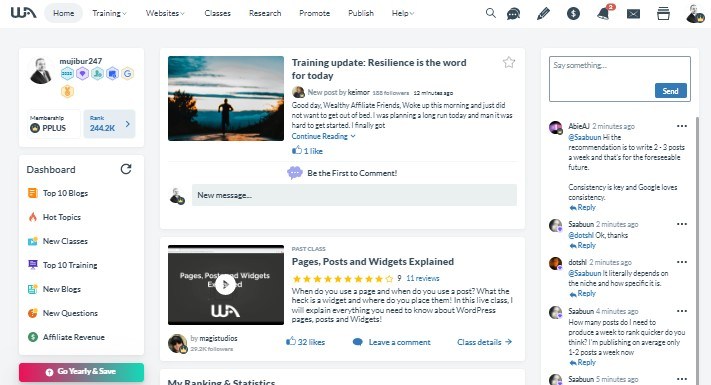This screenshot has width=711, height=385.
Task: Open options for Saabuun's 4 minutes ago message
Action: click(x=682, y=311)
